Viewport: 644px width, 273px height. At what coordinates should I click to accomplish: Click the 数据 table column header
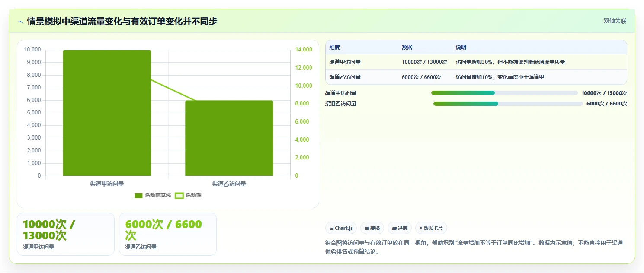point(407,48)
